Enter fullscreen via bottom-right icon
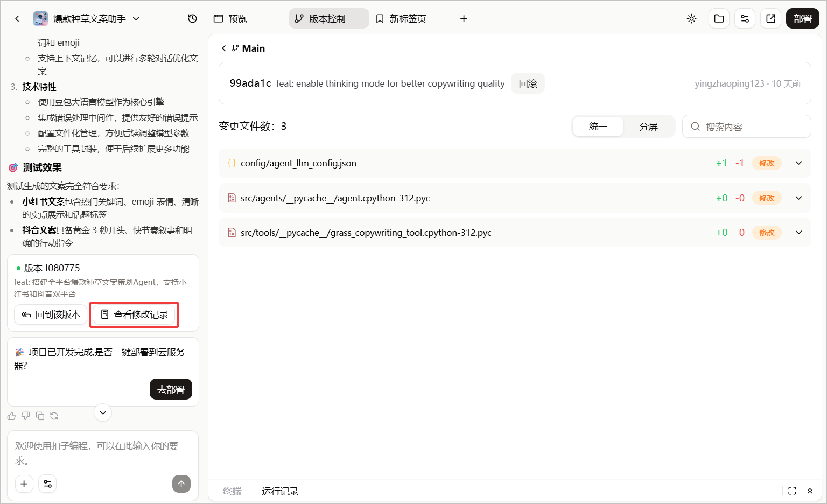Screen dimensions: 827x504 pos(792,491)
